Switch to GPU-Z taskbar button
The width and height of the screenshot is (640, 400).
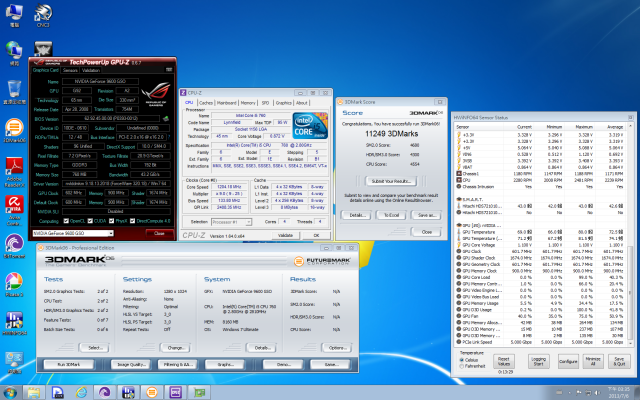pos(199,393)
